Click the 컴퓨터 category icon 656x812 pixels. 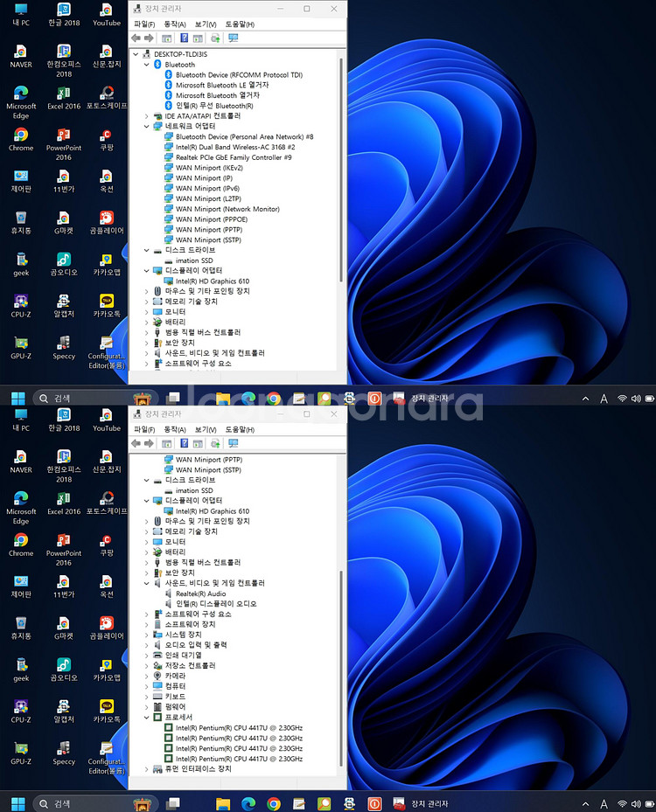click(157, 687)
